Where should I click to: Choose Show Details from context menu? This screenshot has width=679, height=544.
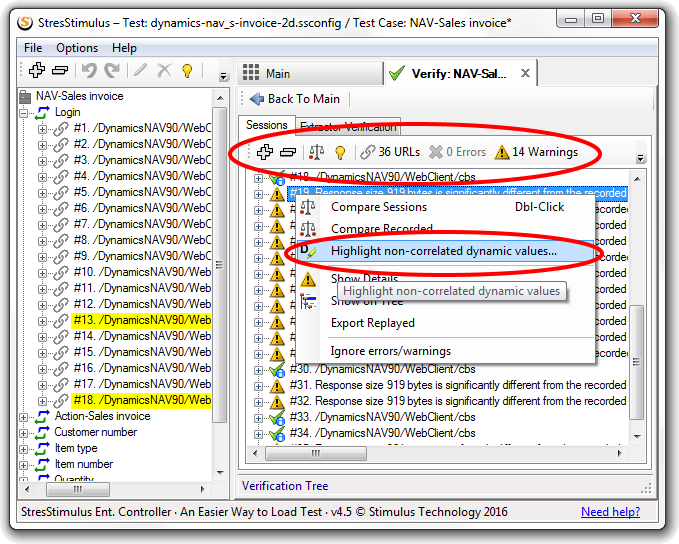tap(445, 278)
